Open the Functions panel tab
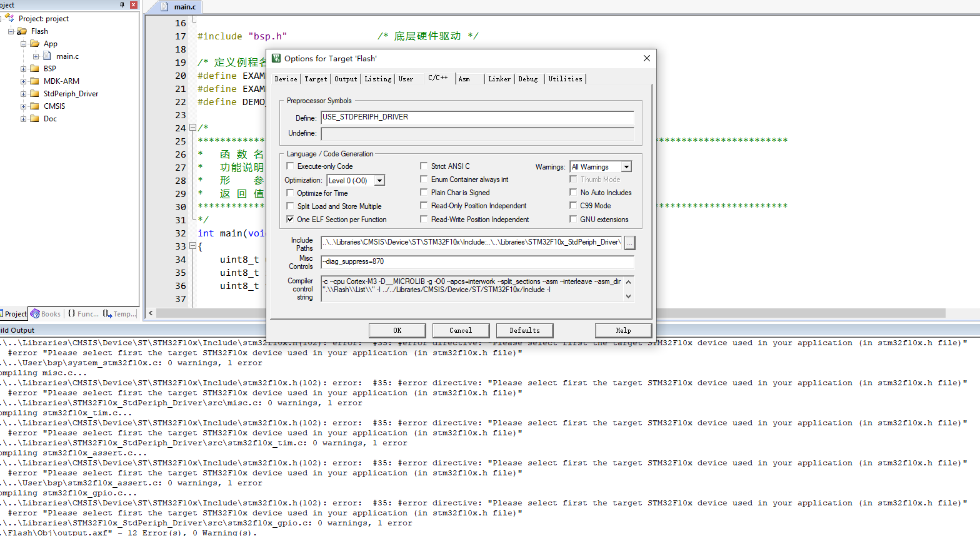The height and width of the screenshot is (536, 980). coord(82,314)
